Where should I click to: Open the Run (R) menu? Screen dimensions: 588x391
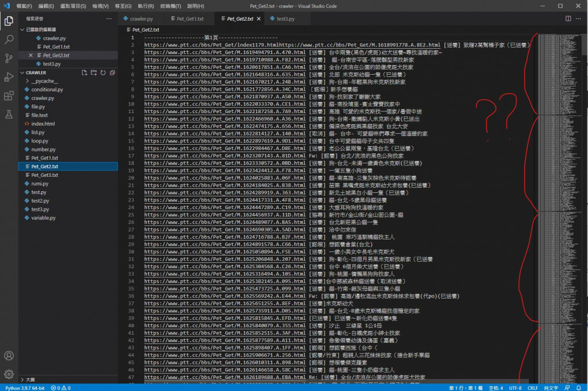click(x=146, y=6)
